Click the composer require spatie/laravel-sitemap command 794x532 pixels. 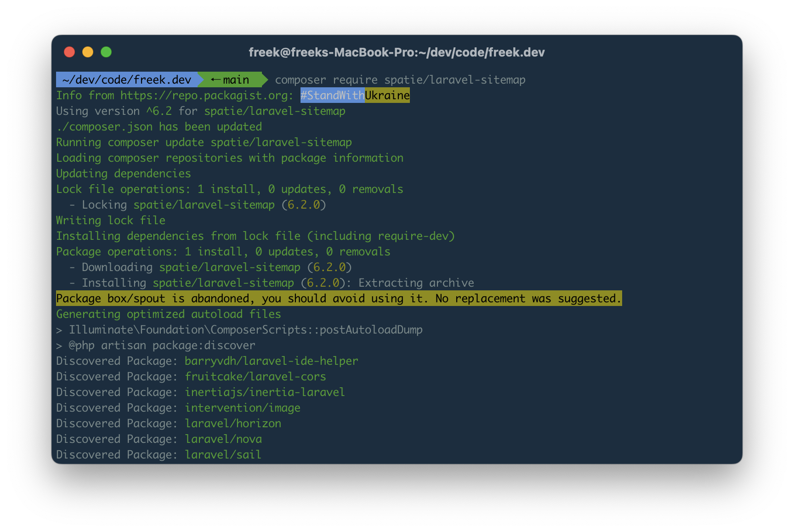(x=400, y=80)
